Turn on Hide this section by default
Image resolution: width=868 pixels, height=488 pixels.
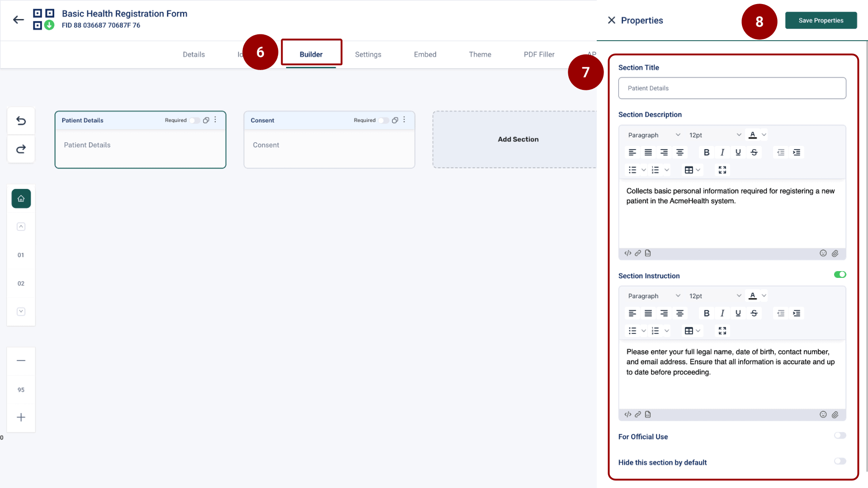click(x=840, y=461)
